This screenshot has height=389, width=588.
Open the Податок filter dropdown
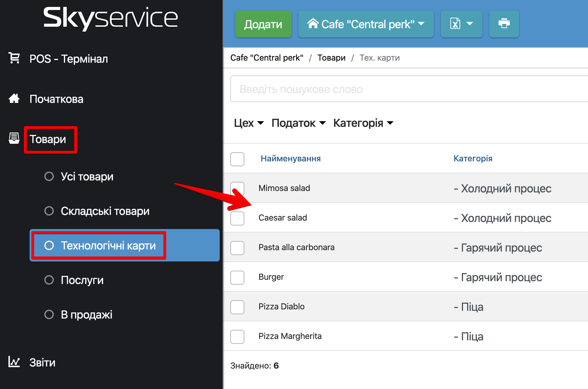(x=298, y=123)
